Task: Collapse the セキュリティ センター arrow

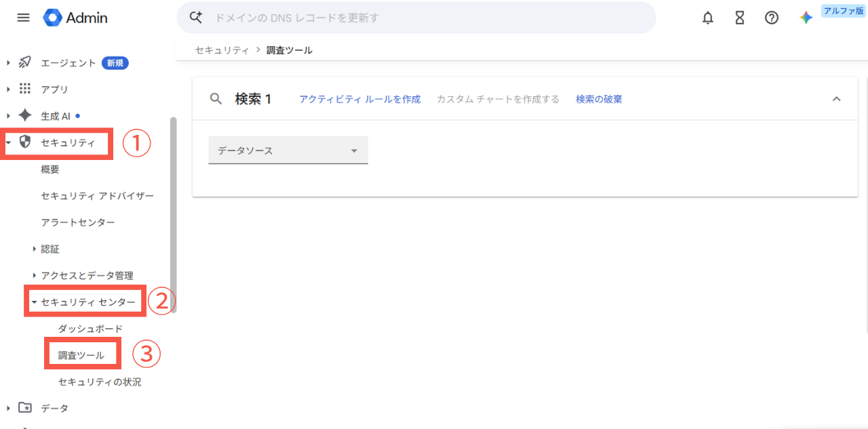Action: click(35, 302)
